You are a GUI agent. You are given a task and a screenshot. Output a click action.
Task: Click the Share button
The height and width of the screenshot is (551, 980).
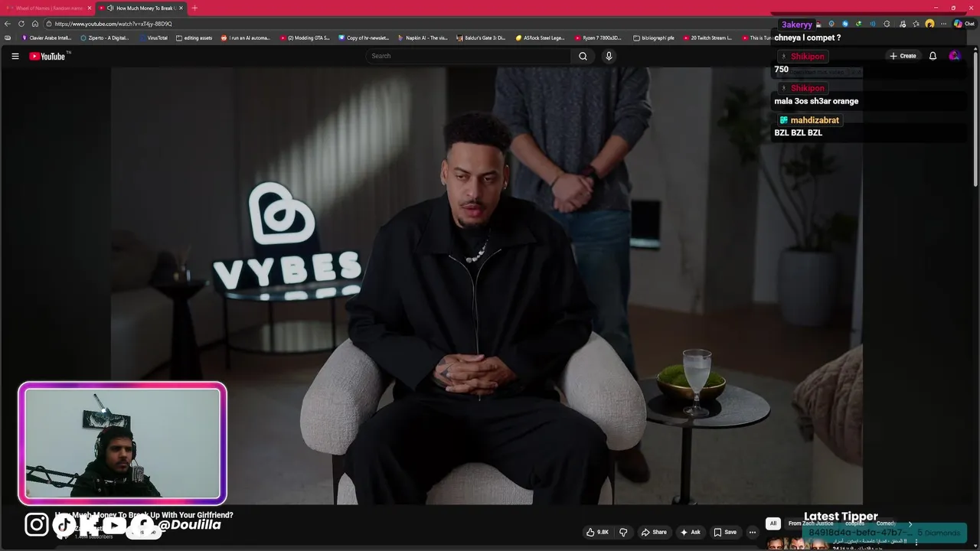point(654,532)
